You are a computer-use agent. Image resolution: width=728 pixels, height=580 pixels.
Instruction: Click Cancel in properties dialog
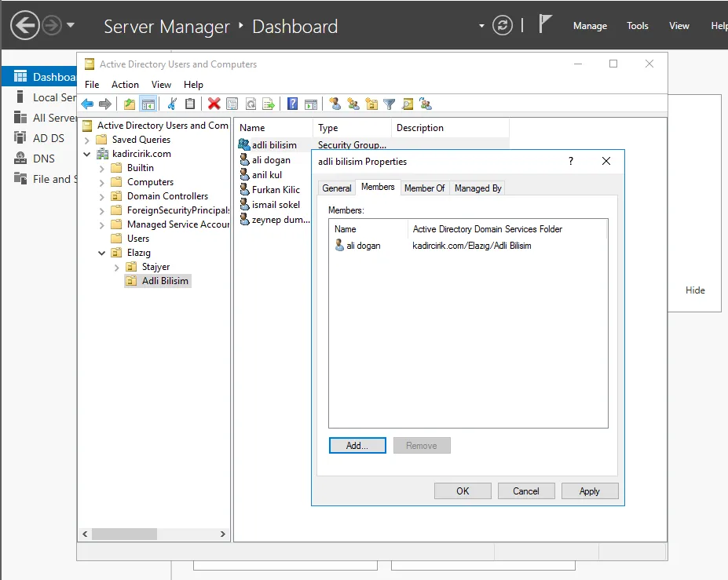(526, 491)
